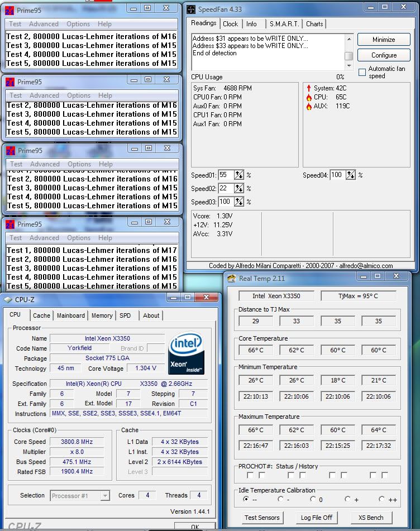This screenshot has height=531, width=420.
Task: Open the About tab in CPU-Z
Action: (x=151, y=315)
